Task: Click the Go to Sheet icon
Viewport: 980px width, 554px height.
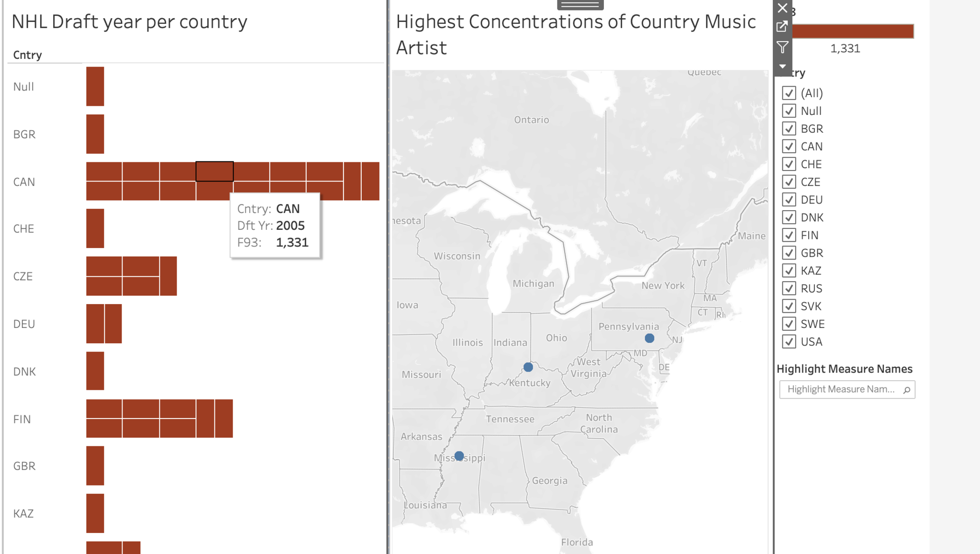Action: point(782,27)
